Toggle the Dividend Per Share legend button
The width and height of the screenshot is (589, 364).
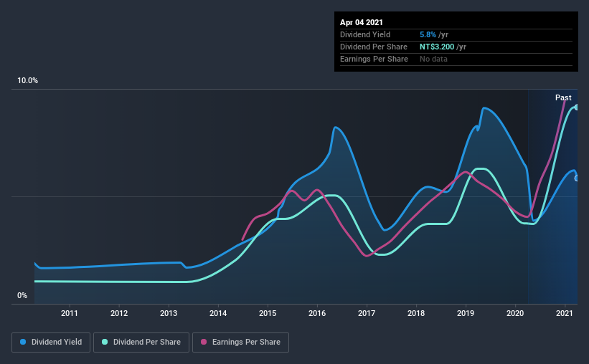click(x=141, y=343)
